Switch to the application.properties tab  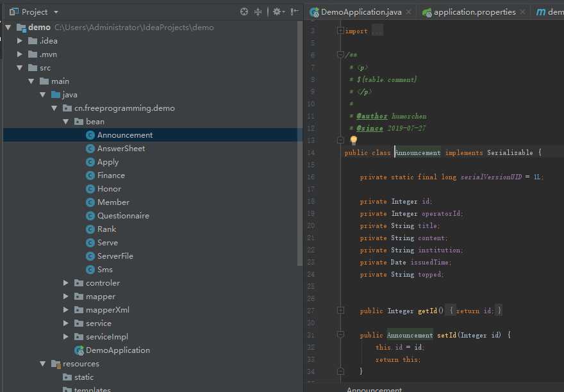tap(474, 12)
